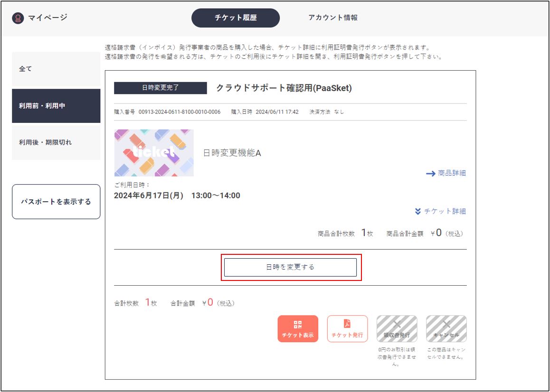Show ticket via the QR code チケット表示 icon
The width and height of the screenshot is (550, 392).
(x=298, y=329)
